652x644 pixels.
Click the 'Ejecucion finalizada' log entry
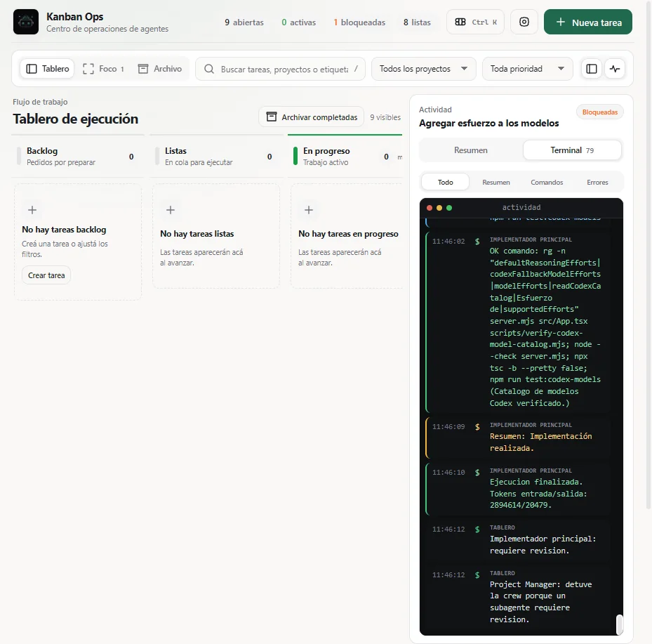pos(519,488)
